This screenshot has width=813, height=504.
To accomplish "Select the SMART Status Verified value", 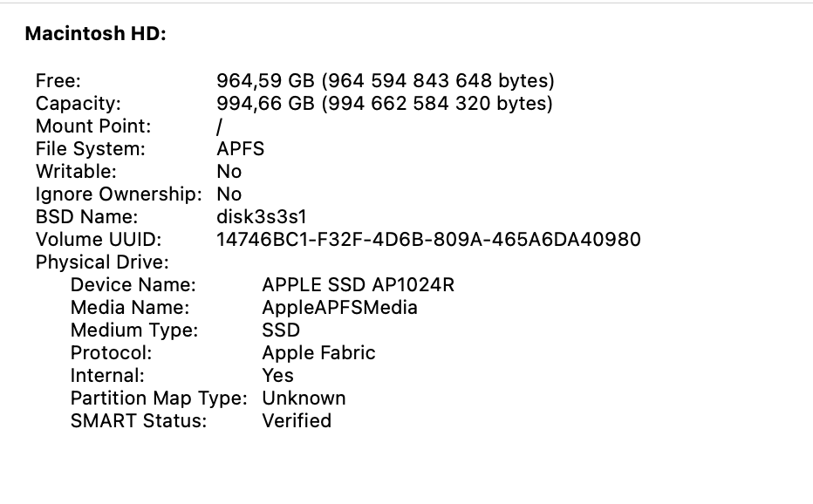I will [x=297, y=421].
